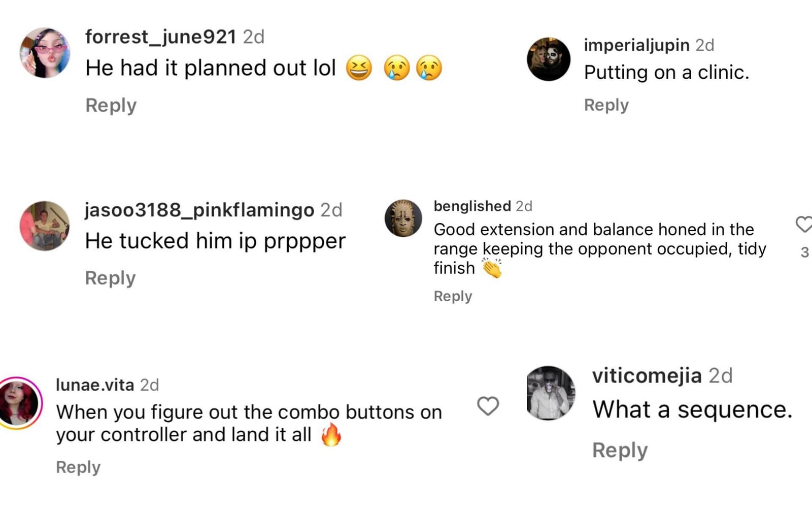Reply to jasoo3188_pinkflamingo's comment
This screenshot has width=812, height=508.
click(111, 278)
